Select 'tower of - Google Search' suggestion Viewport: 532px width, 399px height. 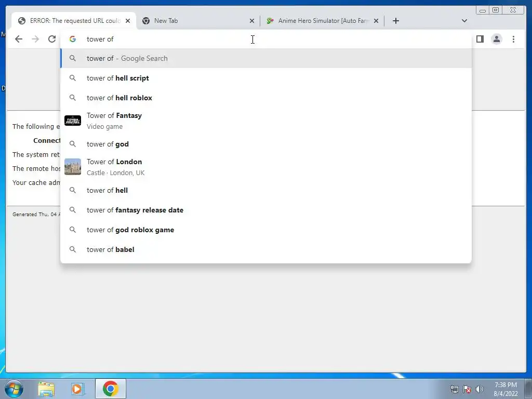(x=266, y=58)
